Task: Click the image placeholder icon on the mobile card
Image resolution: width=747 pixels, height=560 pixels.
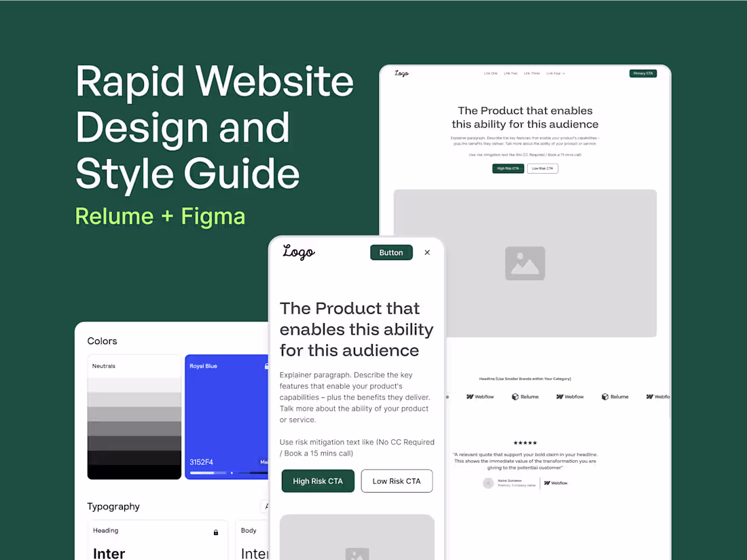Action: [x=357, y=554]
